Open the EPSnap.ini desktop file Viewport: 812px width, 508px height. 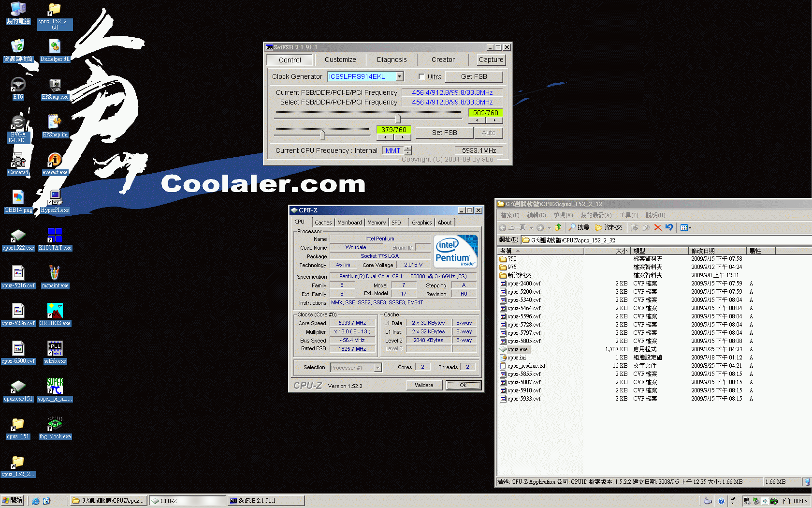(55, 126)
